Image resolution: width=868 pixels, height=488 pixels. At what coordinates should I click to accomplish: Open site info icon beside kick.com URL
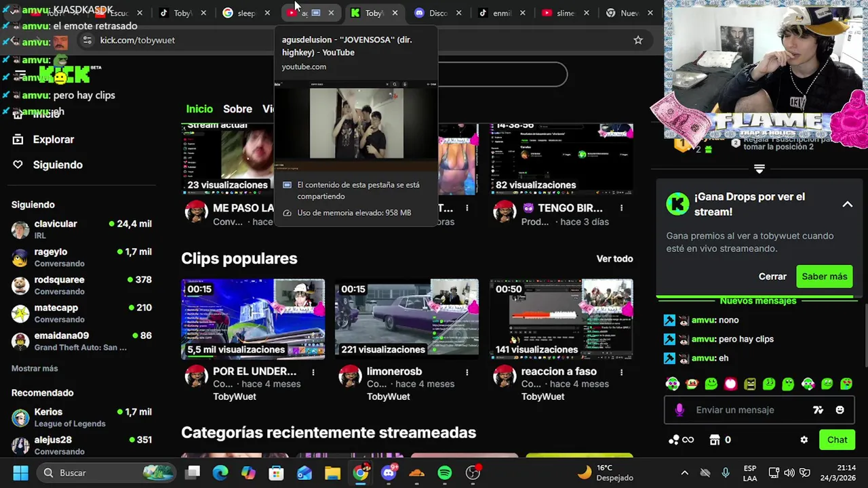[87, 40]
